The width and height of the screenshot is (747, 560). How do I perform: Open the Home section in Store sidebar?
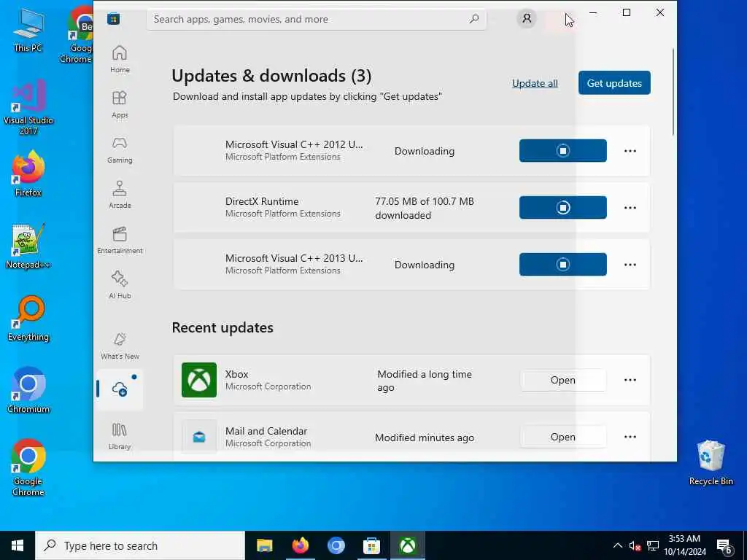click(x=120, y=59)
